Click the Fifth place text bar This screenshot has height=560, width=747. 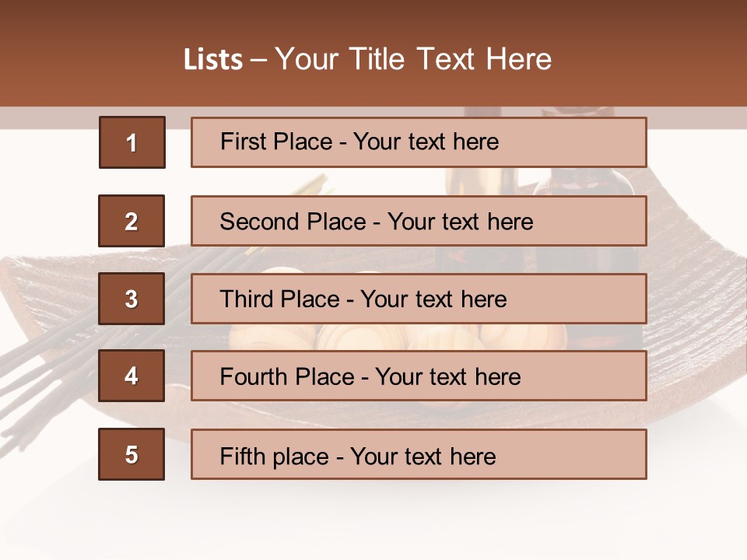419,454
